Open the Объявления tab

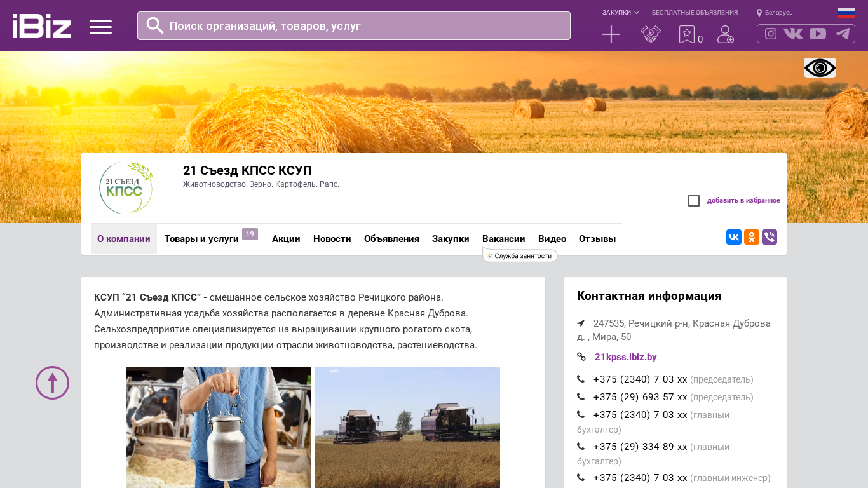pos(391,239)
